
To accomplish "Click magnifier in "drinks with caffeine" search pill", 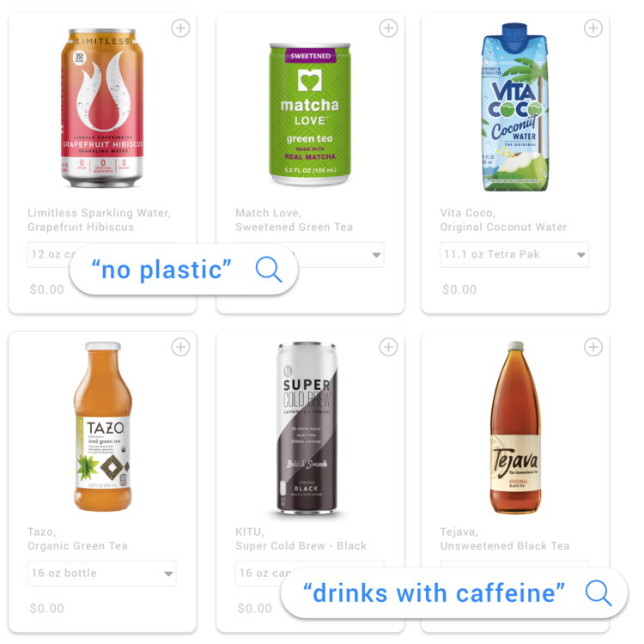I will tap(598, 593).
